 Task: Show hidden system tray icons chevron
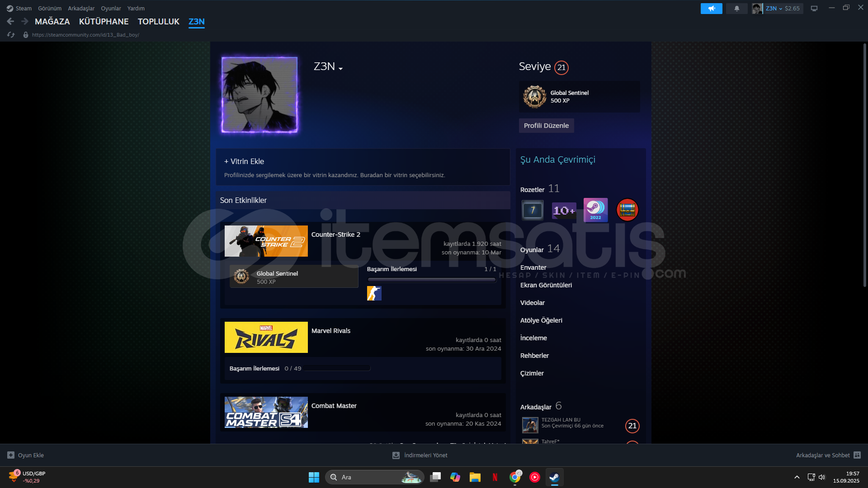[x=797, y=477]
